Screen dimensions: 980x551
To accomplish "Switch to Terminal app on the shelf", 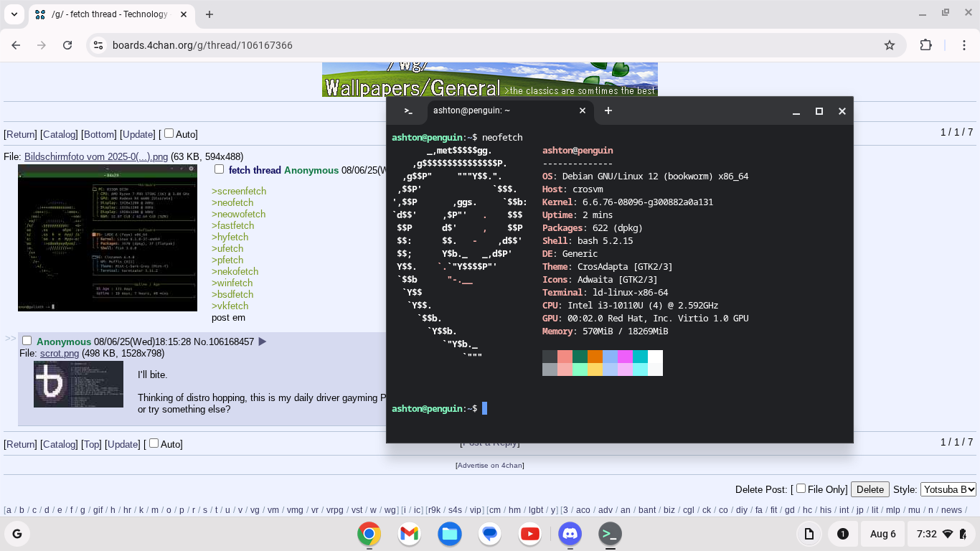I will click(x=611, y=534).
